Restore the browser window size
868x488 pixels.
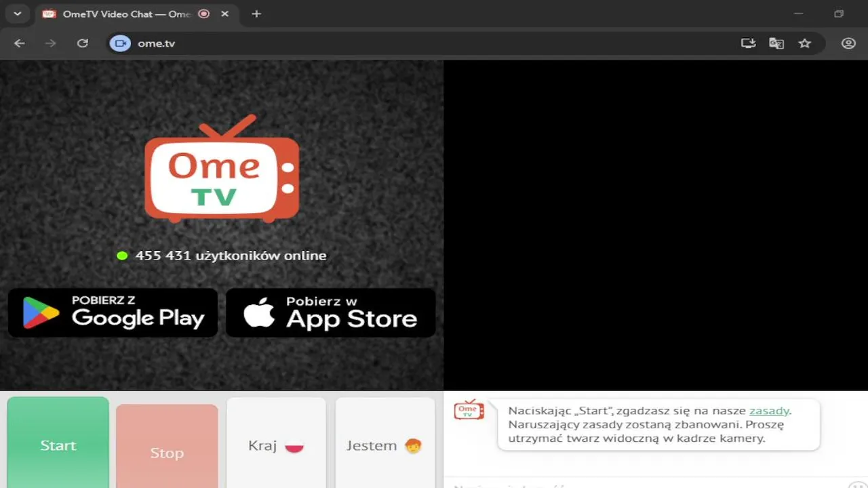coord(839,14)
